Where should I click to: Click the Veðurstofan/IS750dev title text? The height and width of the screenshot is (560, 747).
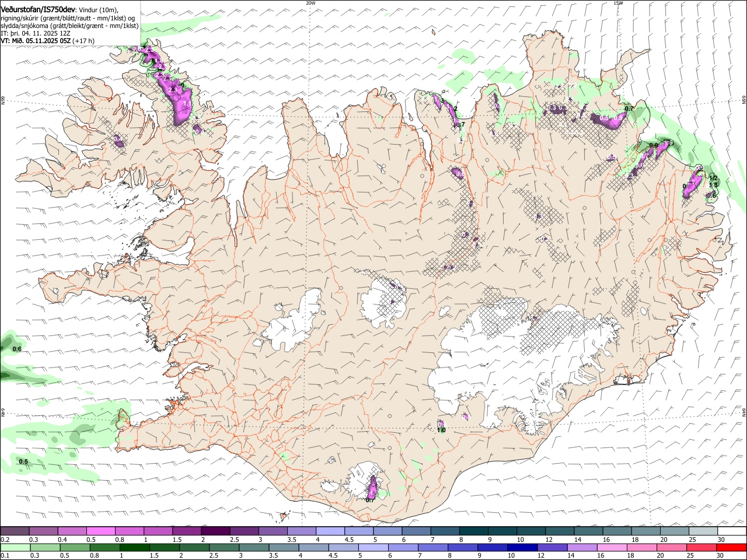coord(38,10)
